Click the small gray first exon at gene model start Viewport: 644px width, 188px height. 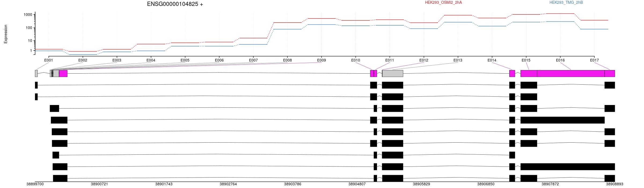coord(36,74)
